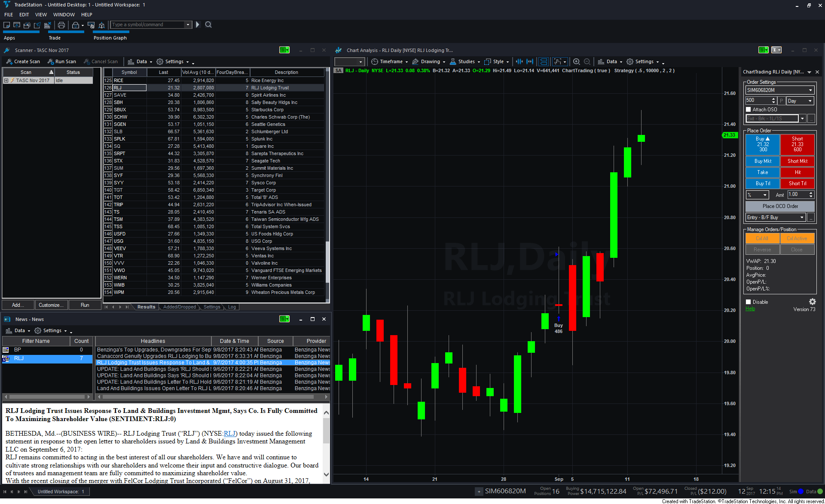Image resolution: width=825 pixels, height=504 pixels.
Task: Expand the TASC Nov 2017 scan tree node
Action: pos(6,80)
